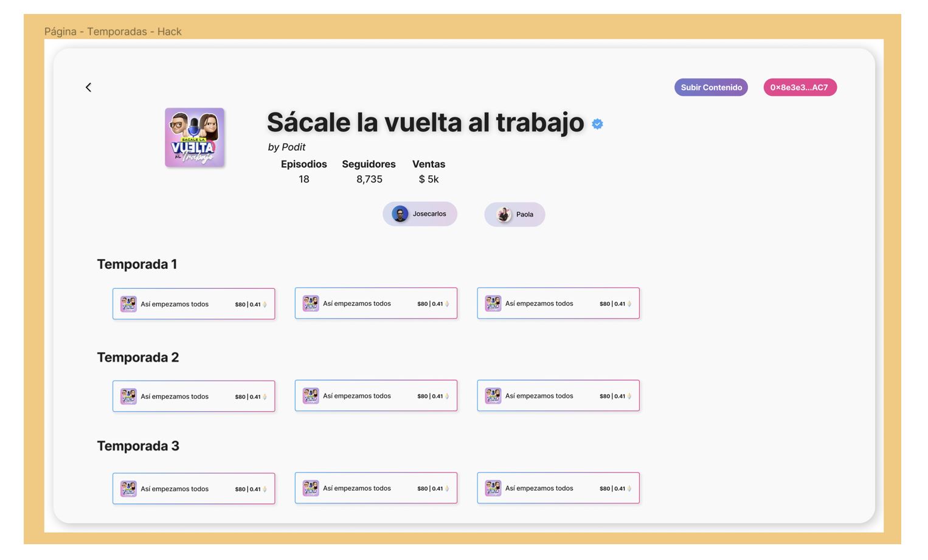Open the podcast cover artwork of Sácale la vuelta al trabajo
Viewport: 928px width, 560px height.
(195, 137)
